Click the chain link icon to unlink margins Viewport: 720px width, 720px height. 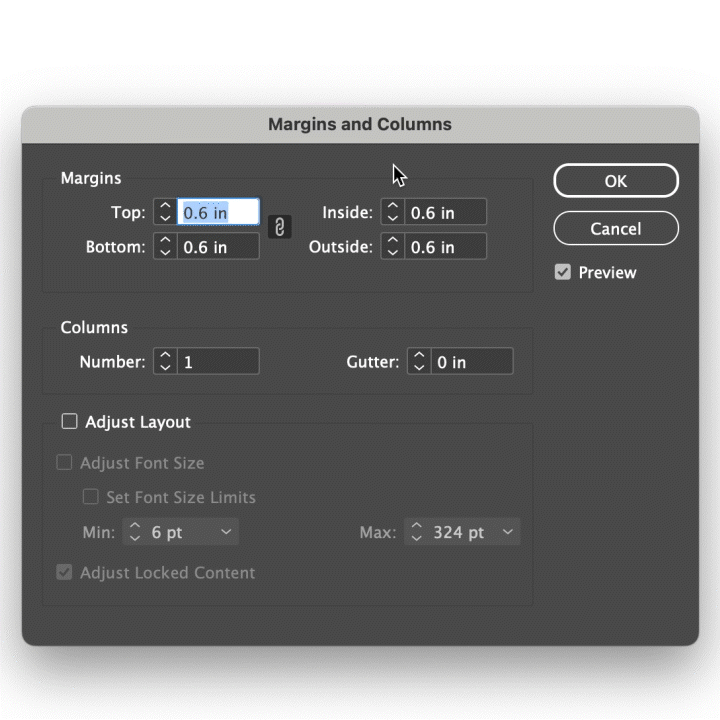click(279, 227)
